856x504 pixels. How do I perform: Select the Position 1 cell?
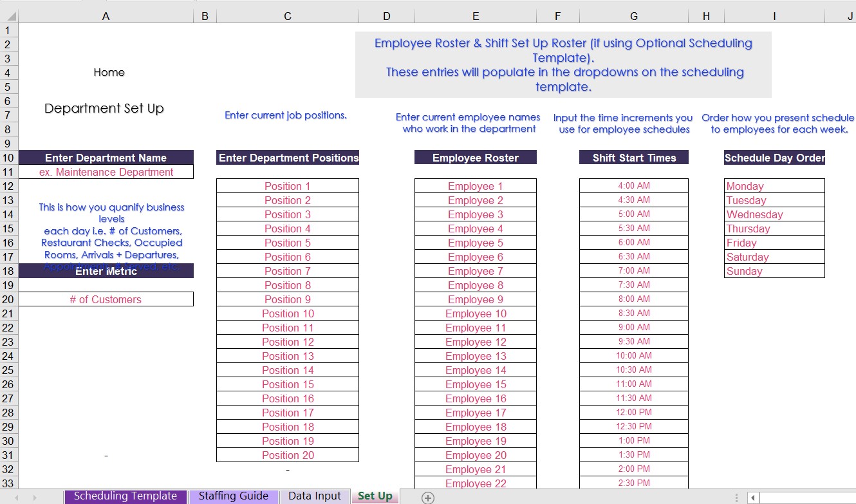pyautogui.click(x=288, y=186)
